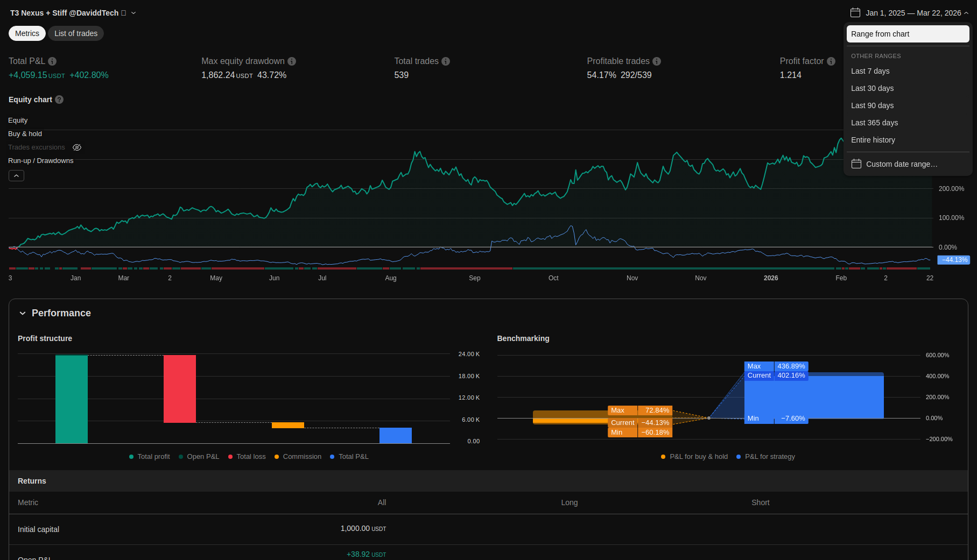The width and height of the screenshot is (977, 560).
Task: Switch to List of trades tab
Action: pyautogui.click(x=76, y=33)
